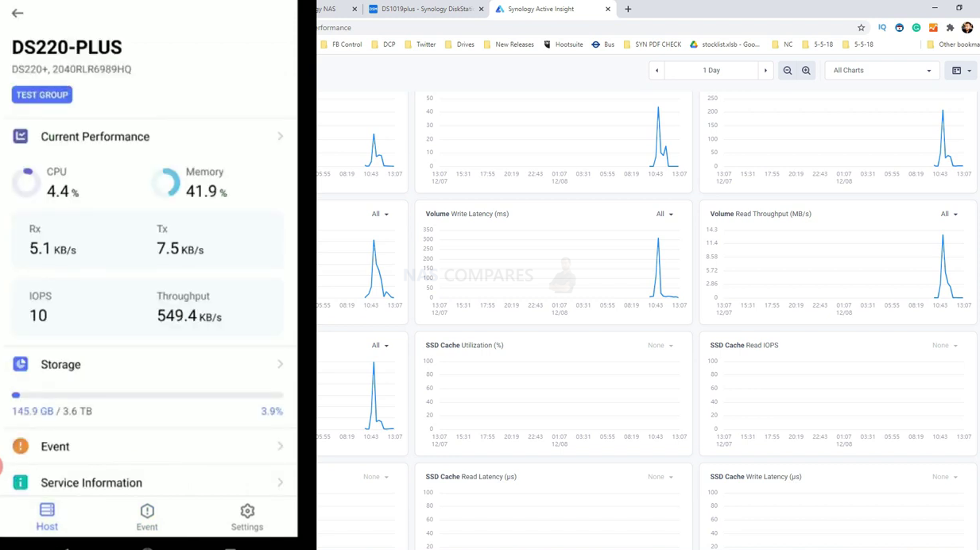Viewport: 980px width, 550px height.
Task: Click the Throughput value 549.4 KB/s
Action: pyautogui.click(x=189, y=316)
